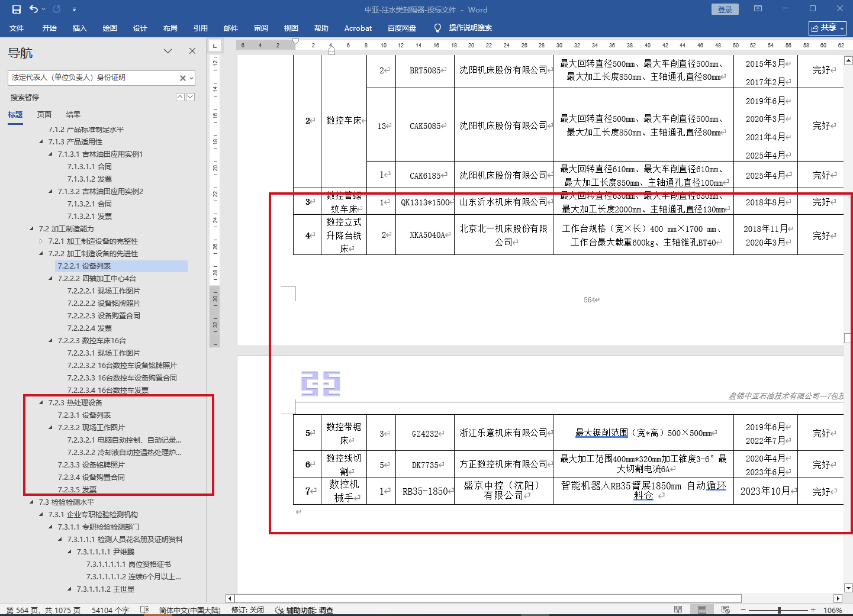The width and height of the screenshot is (853, 616).
Task: Open the Customize Quick Access Toolbar menu
Action: (x=74, y=9)
